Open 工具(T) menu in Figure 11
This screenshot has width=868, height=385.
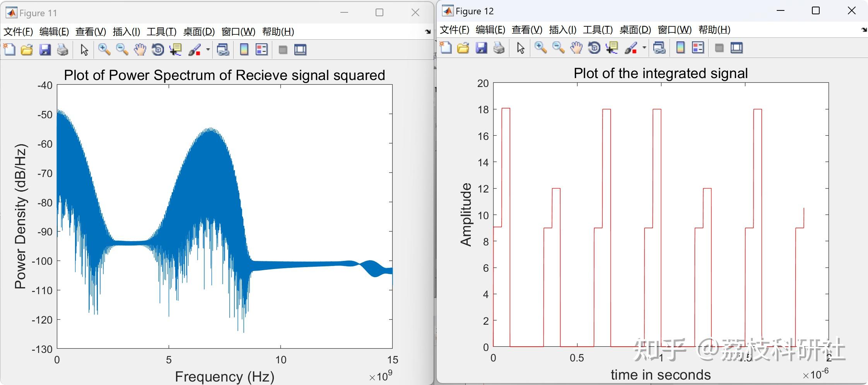click(x=161, y=32)
